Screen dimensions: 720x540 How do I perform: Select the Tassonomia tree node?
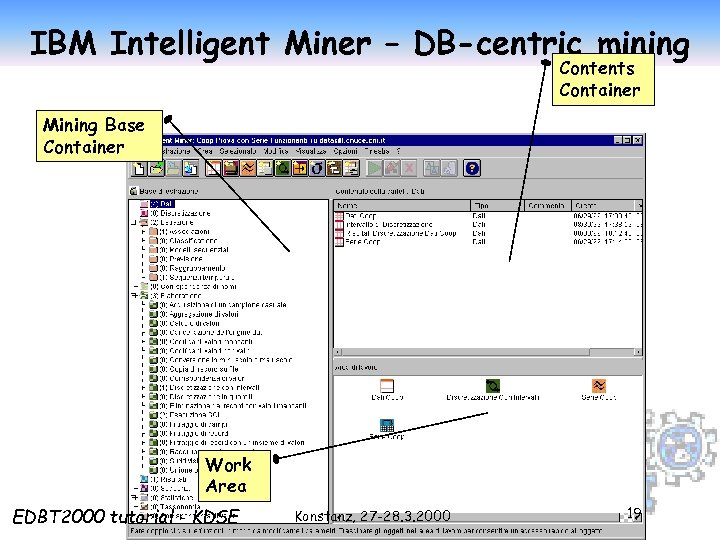175,507
